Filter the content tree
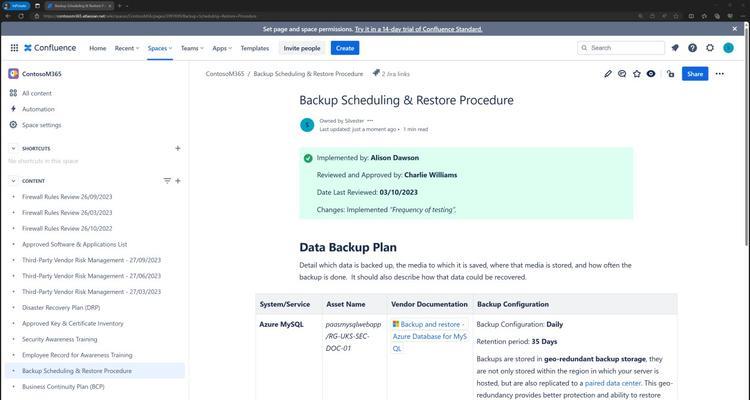Screen dimensions: 750x400 [167, 181]
